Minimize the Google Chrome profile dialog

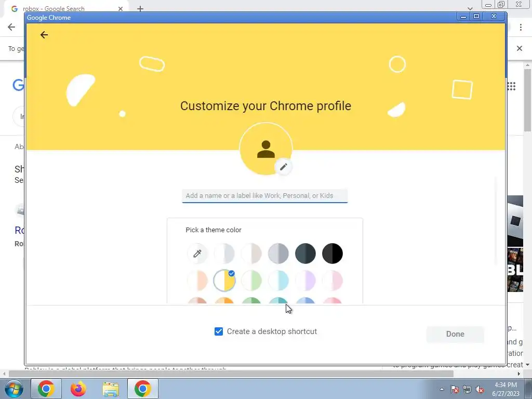(x=463, y=16)
